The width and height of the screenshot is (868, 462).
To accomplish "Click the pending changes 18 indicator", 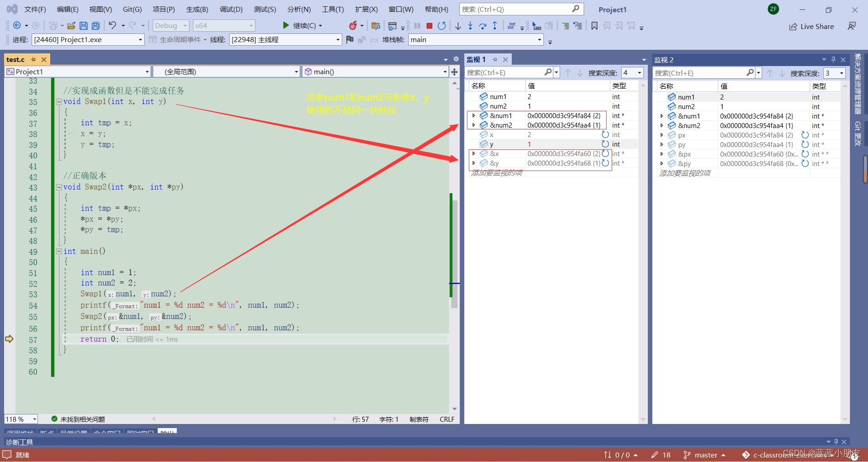I will coord(661,455).
